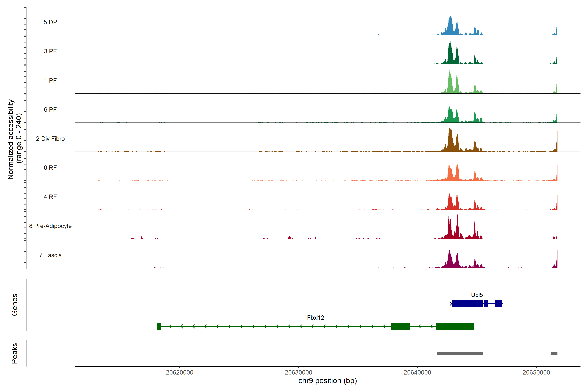This screenshot has height=392, width=588.
Task: Click the Ubl5 gene label
Action: pos(477,295)
